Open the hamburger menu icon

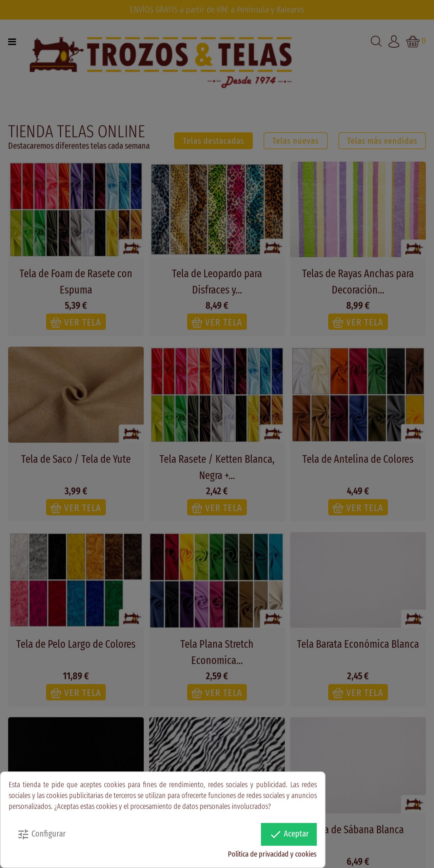pyautogui.click(x=12, y=42)
